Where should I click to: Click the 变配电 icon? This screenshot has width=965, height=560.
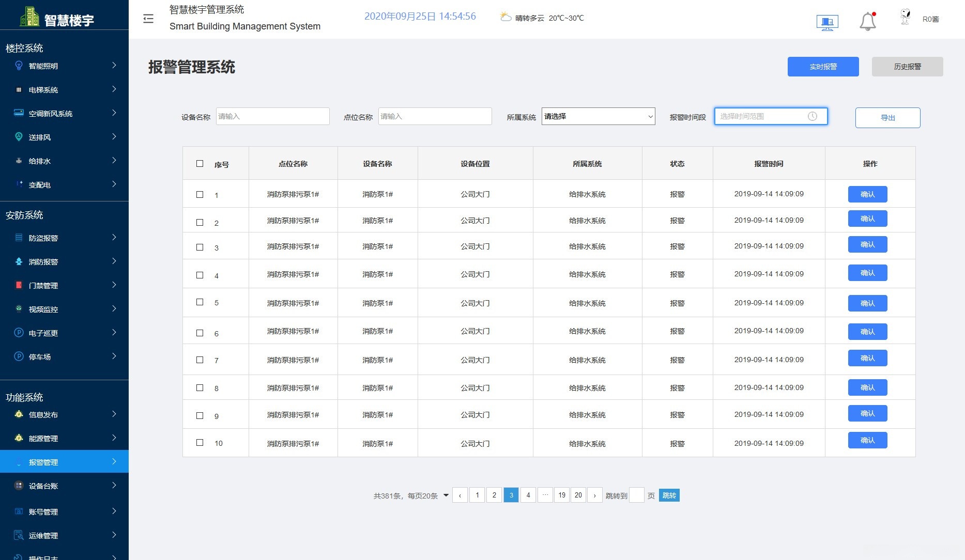(19, 184)
